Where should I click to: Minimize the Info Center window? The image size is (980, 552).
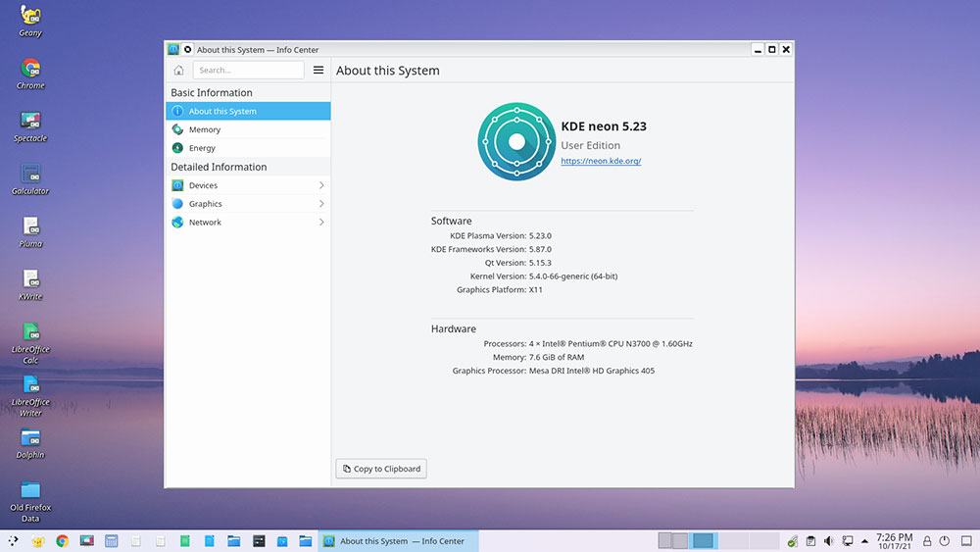click(758, 49)
